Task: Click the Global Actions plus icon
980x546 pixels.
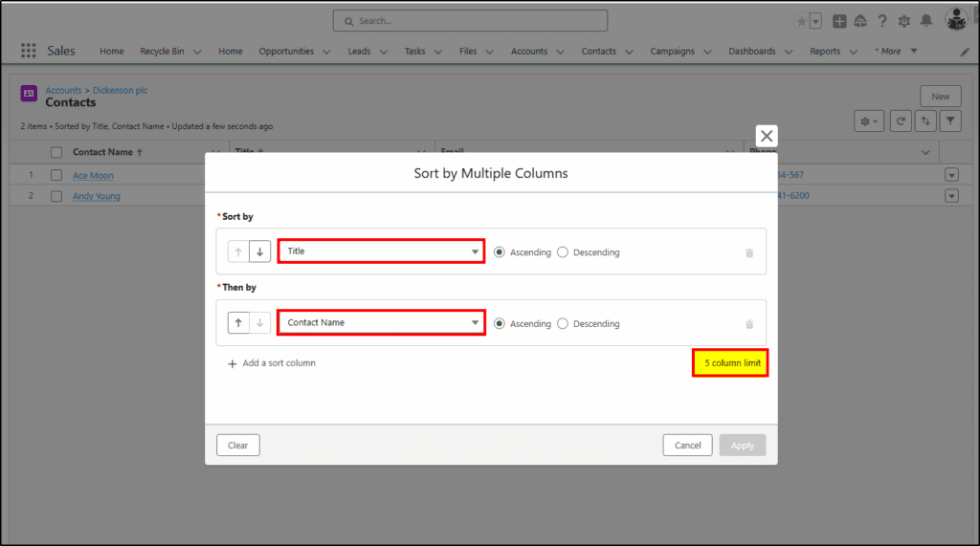Action: coord(839,21)
